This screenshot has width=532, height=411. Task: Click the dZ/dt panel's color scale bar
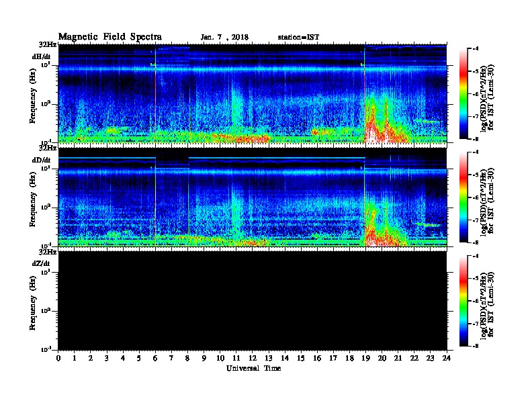coord(463,301)
